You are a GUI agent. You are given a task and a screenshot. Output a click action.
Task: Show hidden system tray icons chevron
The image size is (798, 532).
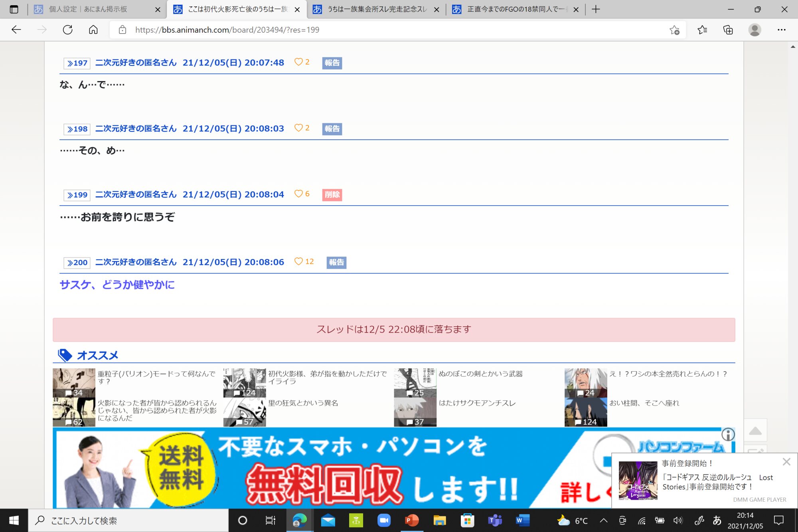(x=604, y=520)
